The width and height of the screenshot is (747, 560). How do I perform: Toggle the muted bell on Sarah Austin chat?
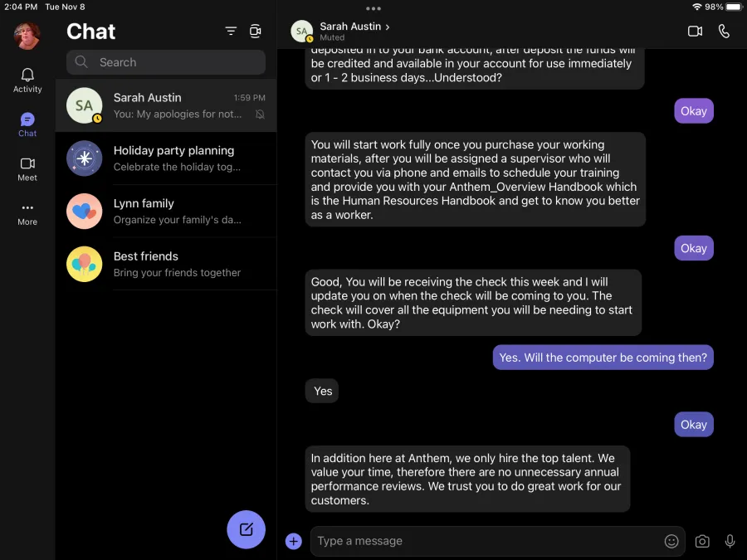click(x=260, y=114)
